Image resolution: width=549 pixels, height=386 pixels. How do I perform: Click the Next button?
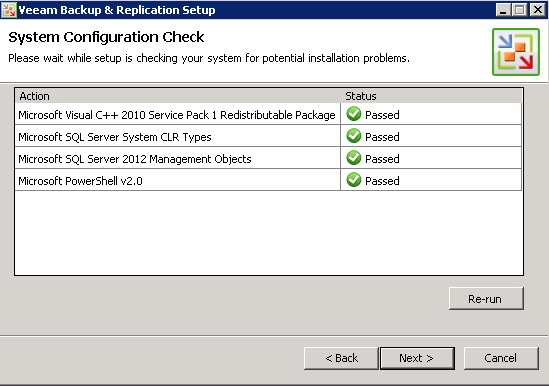[417, 358]
